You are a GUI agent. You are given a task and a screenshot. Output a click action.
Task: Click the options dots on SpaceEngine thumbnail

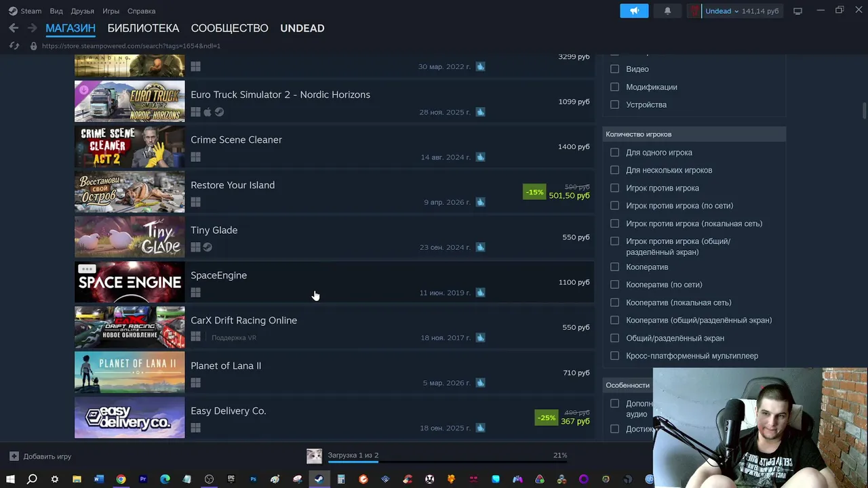pos(86,269)
